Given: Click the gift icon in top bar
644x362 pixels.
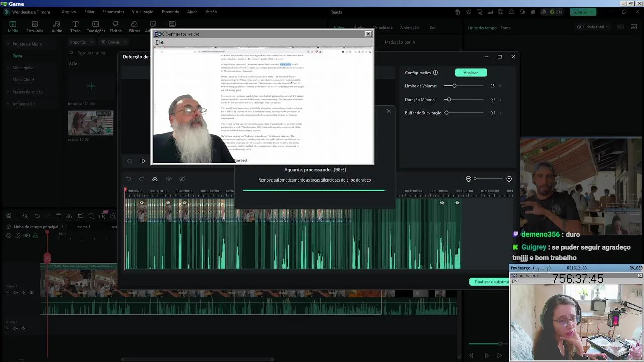Looking at the screenshot, I should [x=457, y=12].
